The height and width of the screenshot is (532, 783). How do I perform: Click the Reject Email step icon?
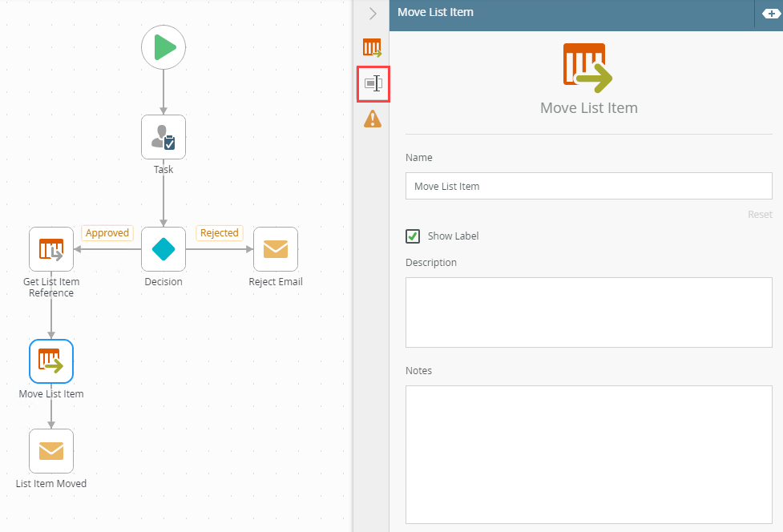coord(276,249)
